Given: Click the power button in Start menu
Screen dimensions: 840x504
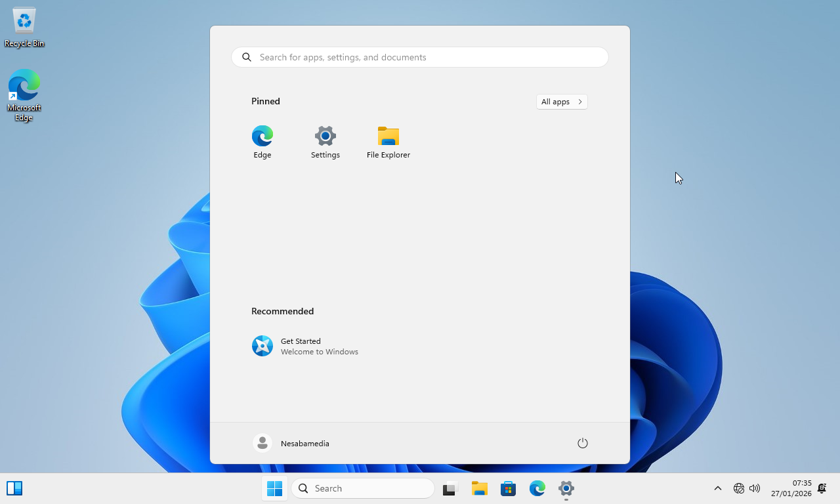Looking at the screenshot, I should coord(582,443).
